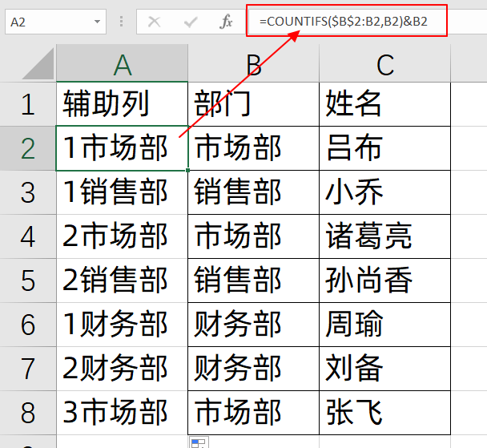487x448 pixels.
Task: Select cell containing 1销售部
Action: pos(122,192)
